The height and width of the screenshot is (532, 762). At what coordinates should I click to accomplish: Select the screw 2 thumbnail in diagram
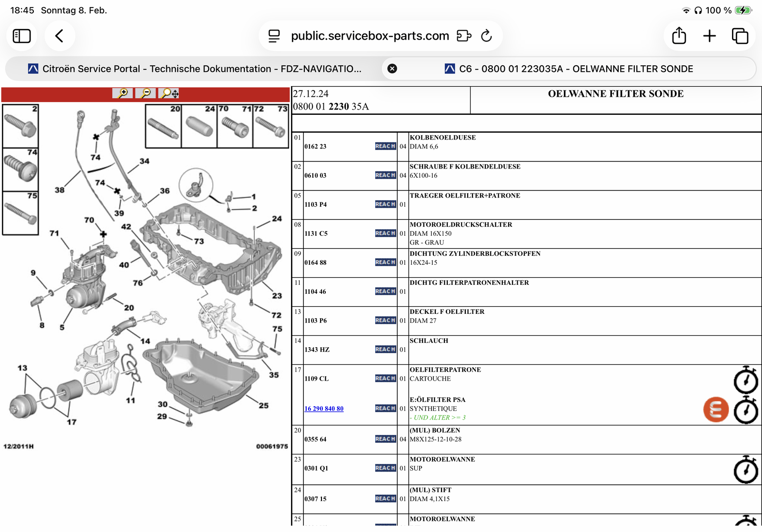point(20,126)
